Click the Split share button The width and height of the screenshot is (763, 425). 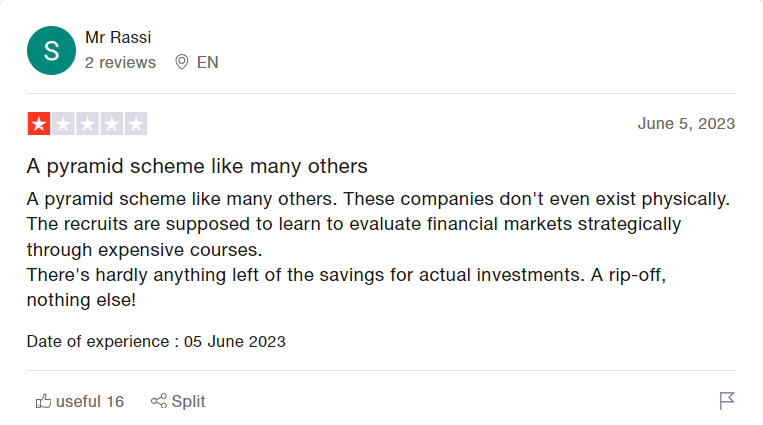(x=178, y=401)
